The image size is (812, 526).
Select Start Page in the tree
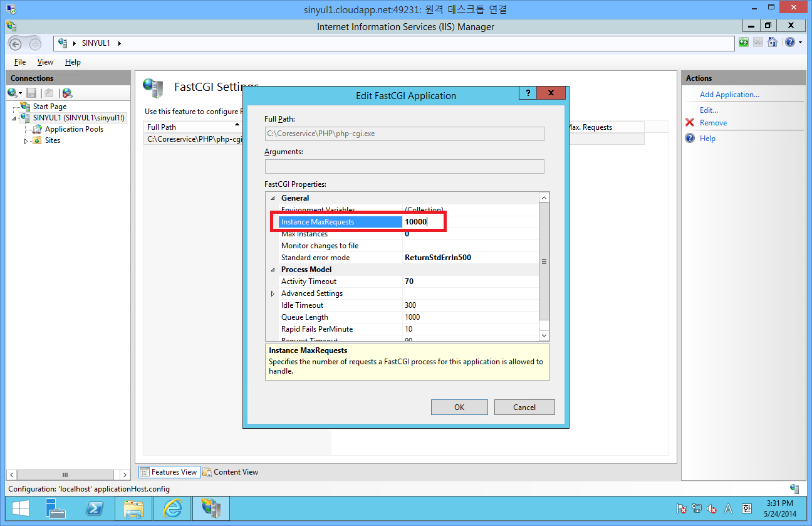(x=49, y=107)
